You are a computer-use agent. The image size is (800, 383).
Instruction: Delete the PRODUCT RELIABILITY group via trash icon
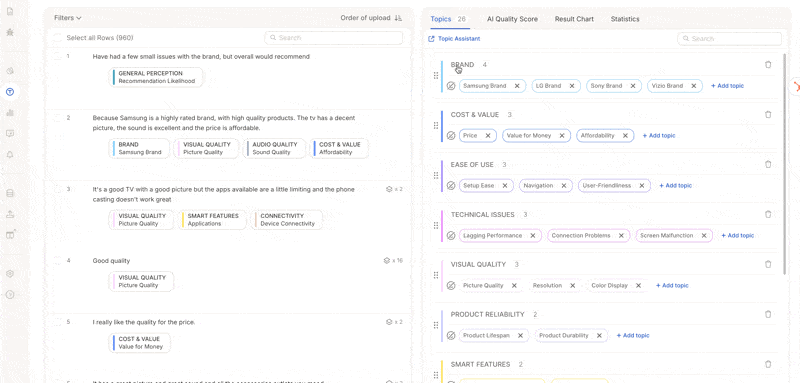[x=768, y=314]
